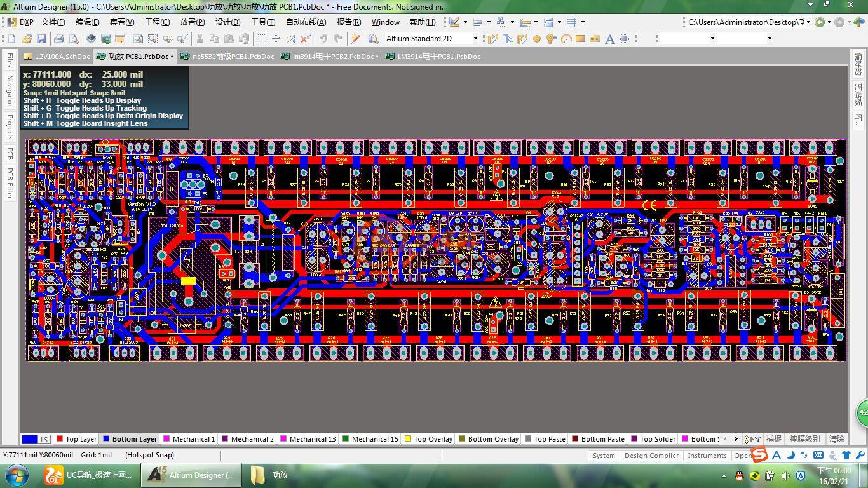The image size is (868, 488).
Task: Expand the align tools dropdown arrow
Action: pos(489,22)
